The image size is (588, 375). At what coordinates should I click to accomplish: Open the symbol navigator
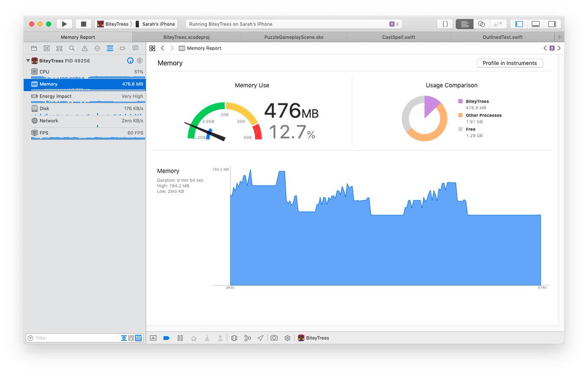[59, 48]
